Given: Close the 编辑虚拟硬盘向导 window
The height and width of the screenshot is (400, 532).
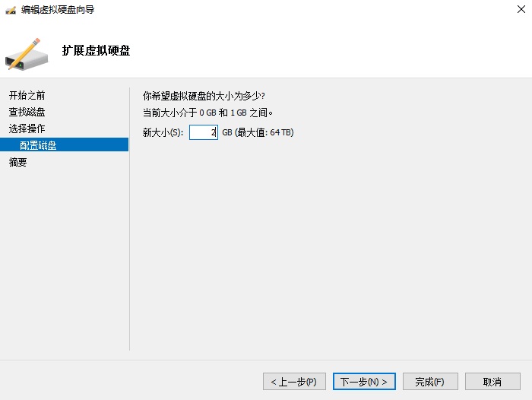Looking at the screenshot, I should click(x=521, y=9).
